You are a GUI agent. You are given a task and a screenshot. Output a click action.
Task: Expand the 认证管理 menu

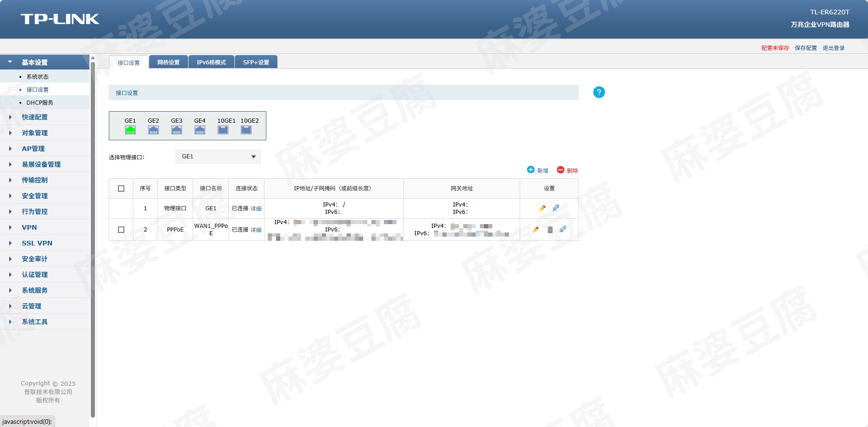[x=44, y=275]
